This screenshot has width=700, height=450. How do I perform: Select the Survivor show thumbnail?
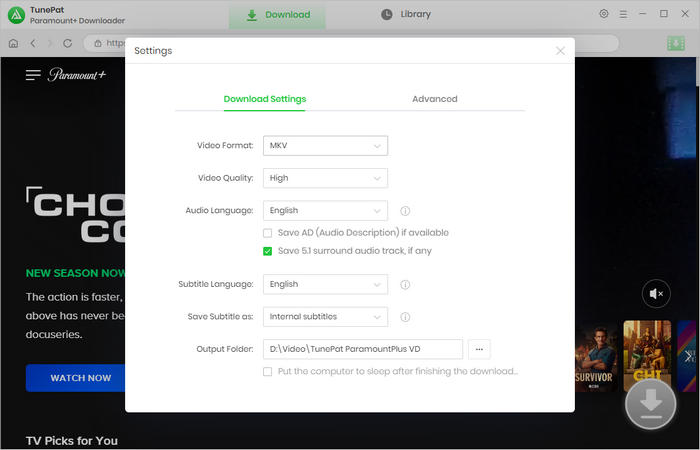(596, 356)
